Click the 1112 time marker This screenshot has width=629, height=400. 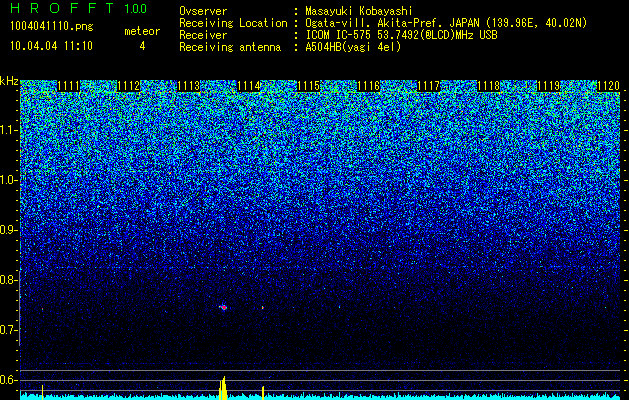pos(129,86)
